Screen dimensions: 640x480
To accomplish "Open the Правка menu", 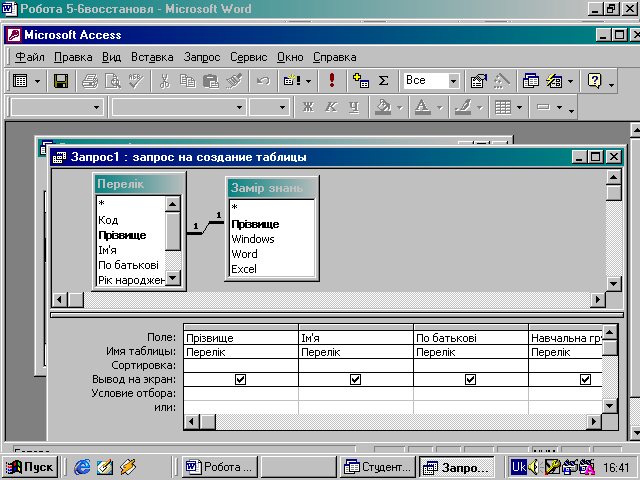I will tap(73, 57).
